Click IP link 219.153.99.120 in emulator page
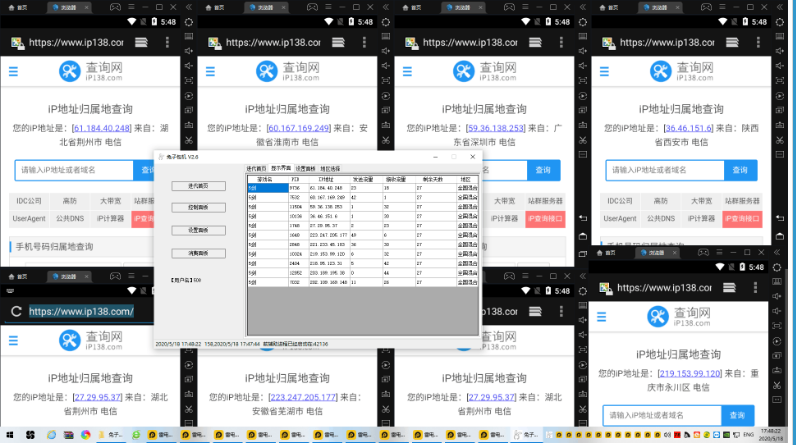The height and width of the screenshot is (445, 796). 690,373
